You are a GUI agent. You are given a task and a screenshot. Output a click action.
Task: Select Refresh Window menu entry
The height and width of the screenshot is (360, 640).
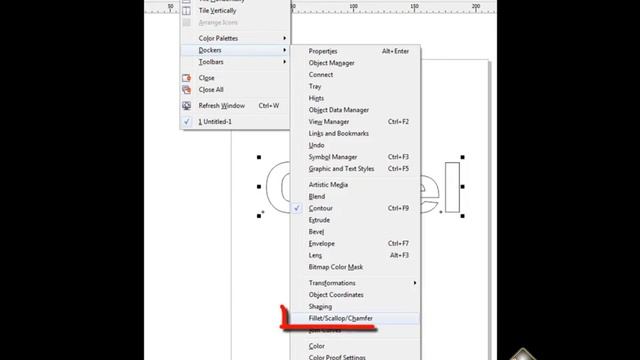(235, 106)
